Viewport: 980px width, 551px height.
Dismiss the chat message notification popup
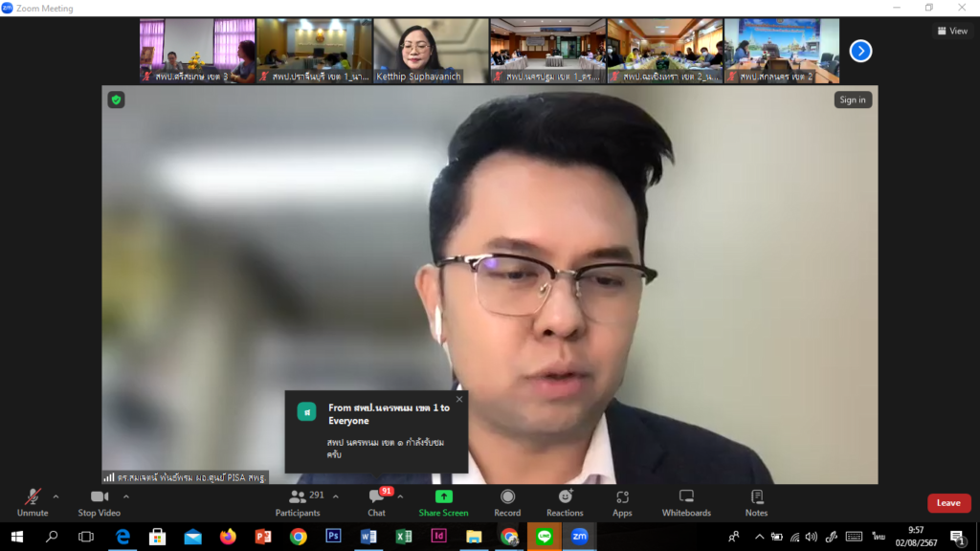[459, 399]
